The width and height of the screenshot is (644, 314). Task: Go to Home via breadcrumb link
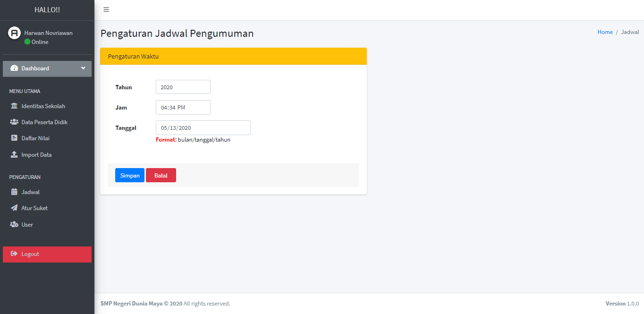tap(605, 32)
